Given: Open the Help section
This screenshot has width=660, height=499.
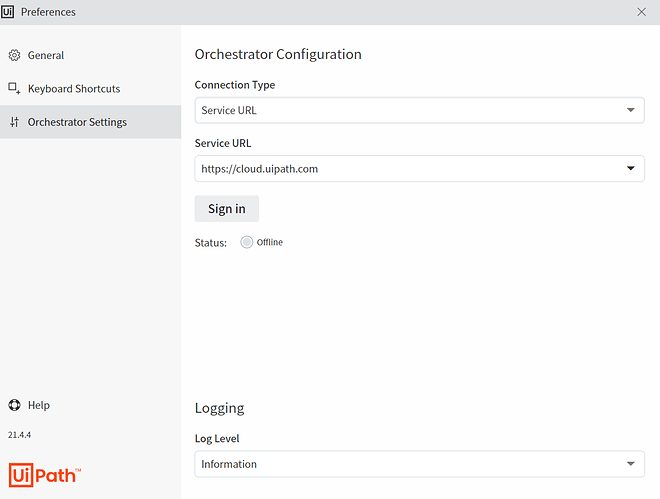Looking at the screenshot, I should tap(29, 405).
